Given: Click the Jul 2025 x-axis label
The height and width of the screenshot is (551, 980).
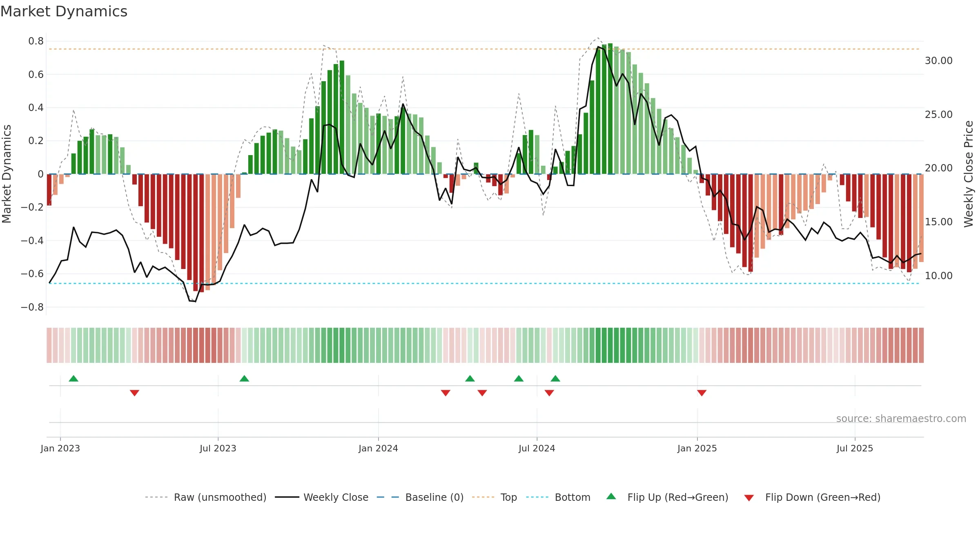Looking at the screenshot, I should pyautogui.click(x=855, y=448).
